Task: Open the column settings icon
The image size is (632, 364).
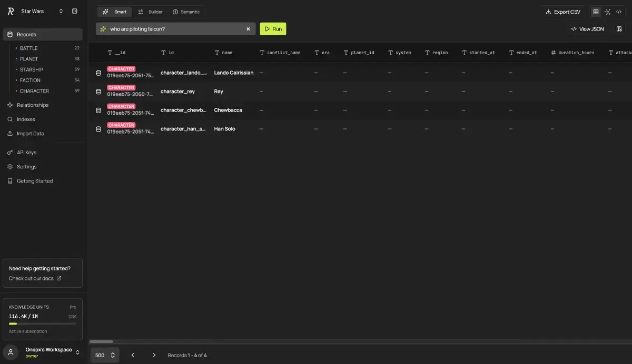Action: pyautogui.click(x=619, y=29)
